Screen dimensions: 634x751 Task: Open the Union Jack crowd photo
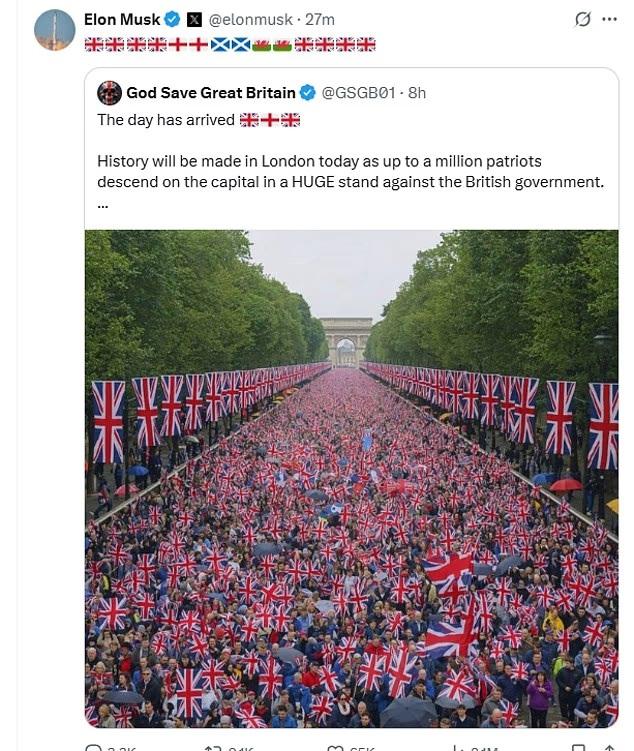[351, 478]
